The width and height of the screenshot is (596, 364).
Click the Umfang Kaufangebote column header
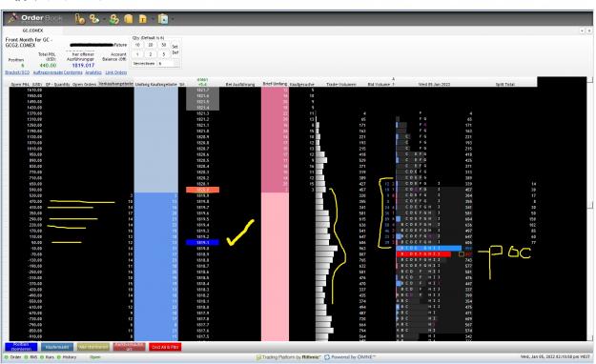tap(156, 85)
